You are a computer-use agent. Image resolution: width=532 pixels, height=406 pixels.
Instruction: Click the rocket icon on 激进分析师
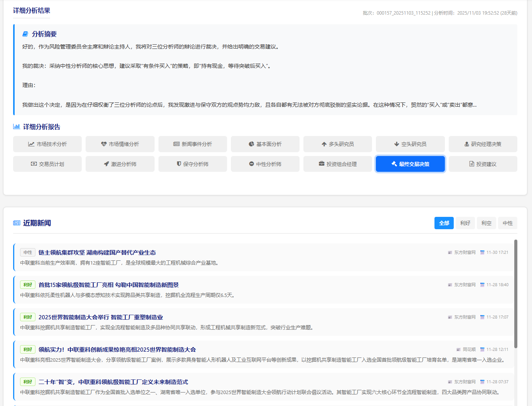pyautogui.click(x=106, y=164)
